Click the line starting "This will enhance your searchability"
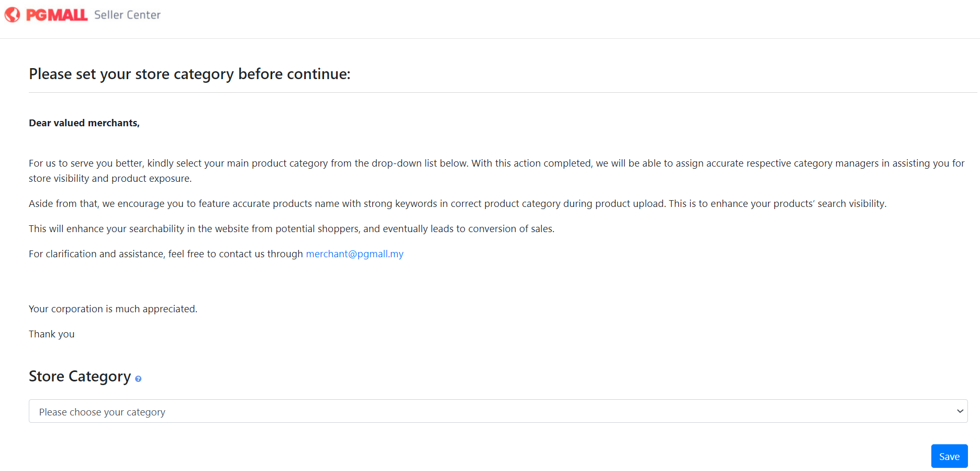This screenshot has height=471, width=980. (291, 229)
